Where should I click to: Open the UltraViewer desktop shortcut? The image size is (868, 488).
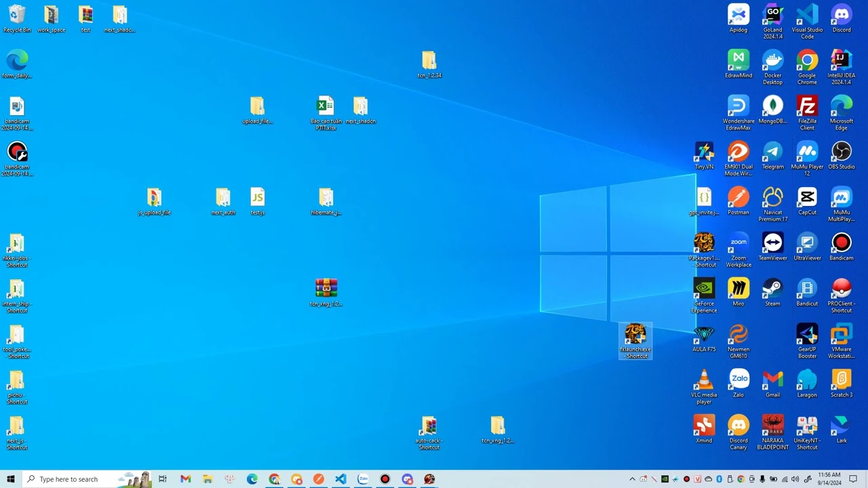pyautogui.click(x=807, y=247)
